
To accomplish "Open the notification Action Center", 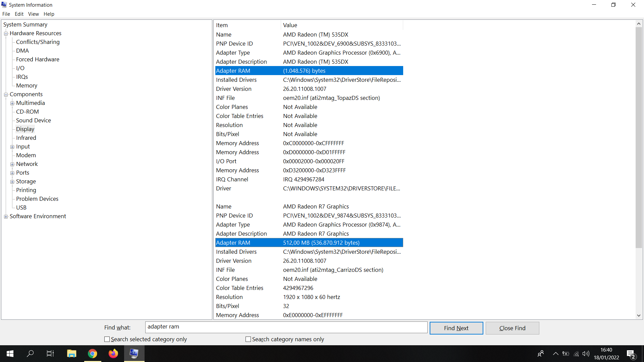I will (x=631, y=354).
